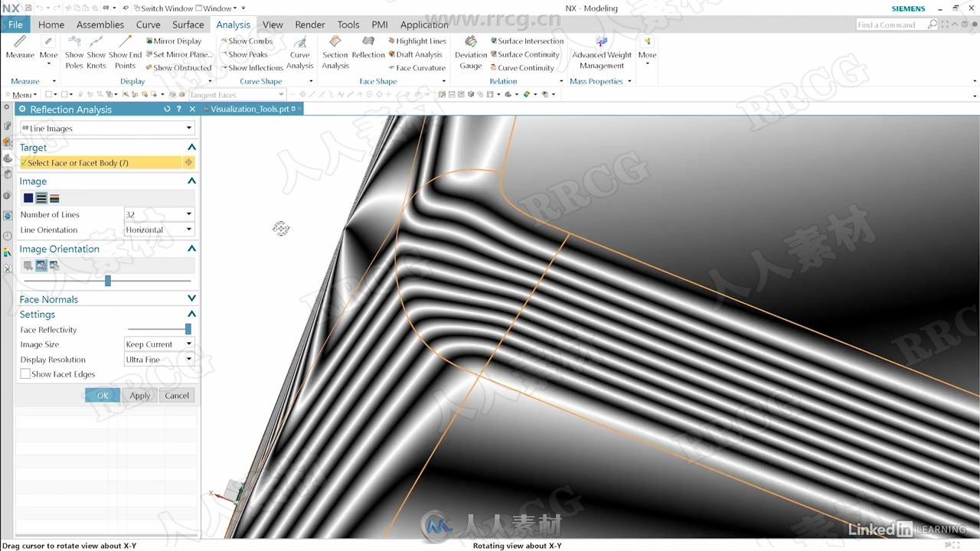Open the Deviation Gauge tool
Image resolution: width=980 pixels, height=551 pixels.
[471, 52]
